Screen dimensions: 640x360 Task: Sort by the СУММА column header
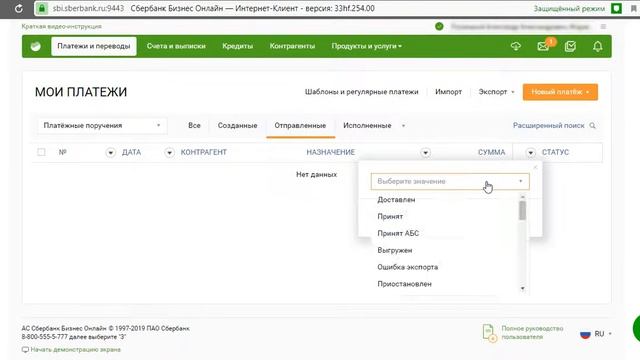[491, 152]
